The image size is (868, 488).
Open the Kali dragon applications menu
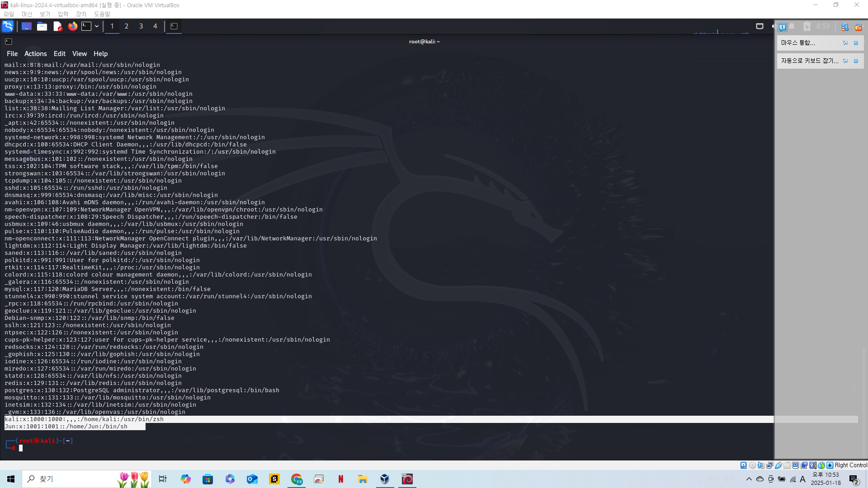[8, 26]
